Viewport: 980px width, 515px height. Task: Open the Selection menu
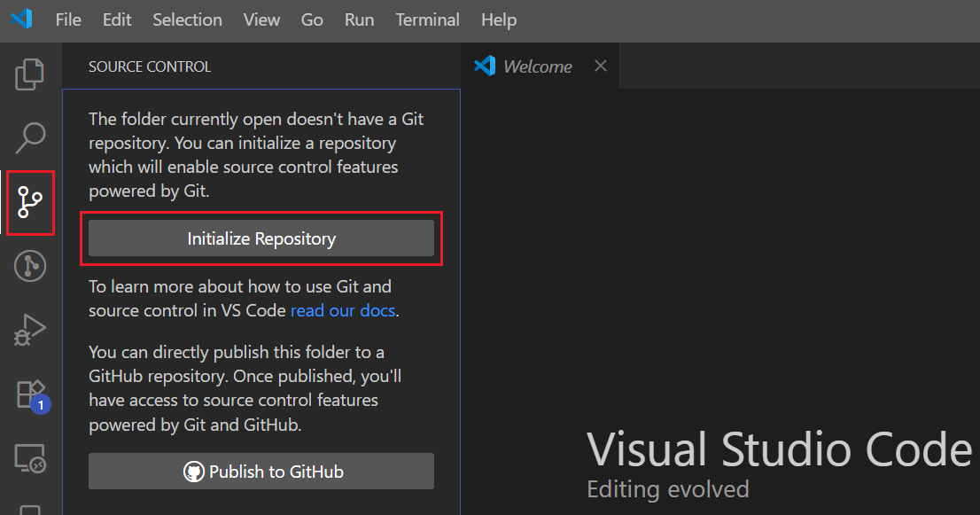pyautogui.click(x=187, y=20)
